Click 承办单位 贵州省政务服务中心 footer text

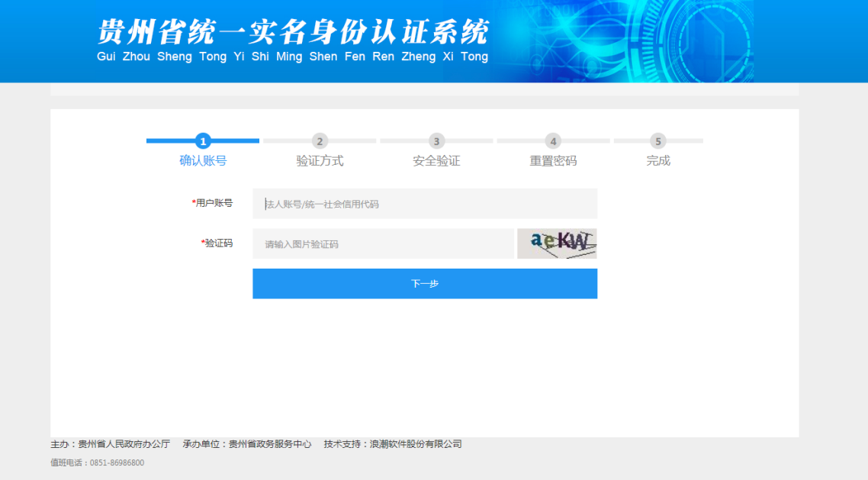pos(247,444)
